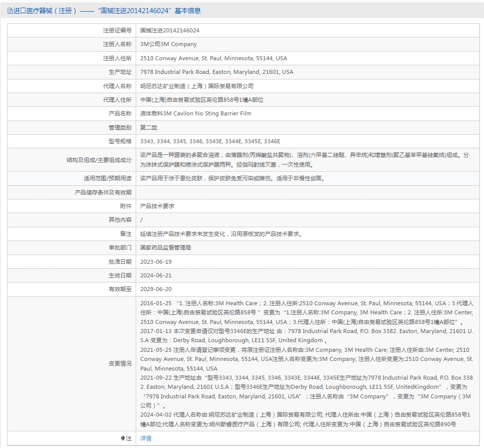Select approval date 2023-06-19

pyautogui.click(x=156, y=262)
